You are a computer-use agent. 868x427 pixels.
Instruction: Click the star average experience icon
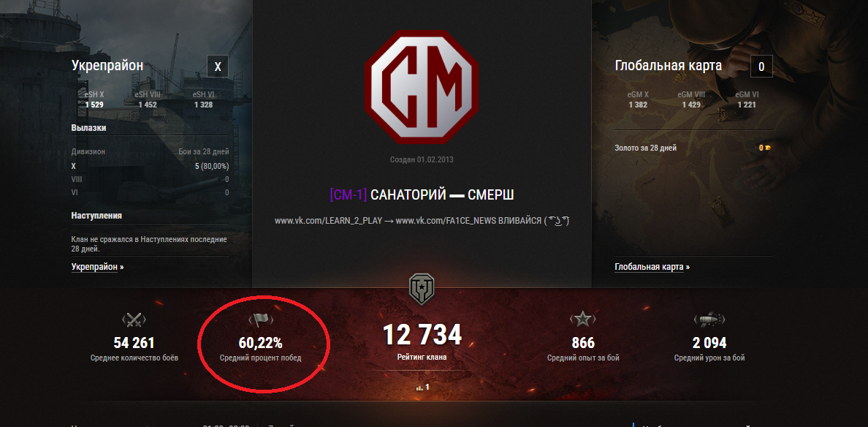tap(583, 319)
